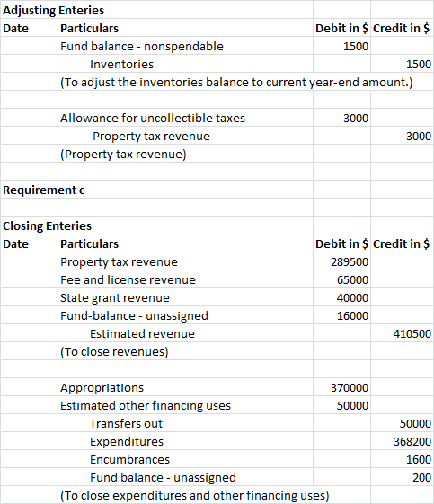Select debit value 65000
Image resolution: width=434 pixels, height=504 pixels.
click(x=352, y=280)
